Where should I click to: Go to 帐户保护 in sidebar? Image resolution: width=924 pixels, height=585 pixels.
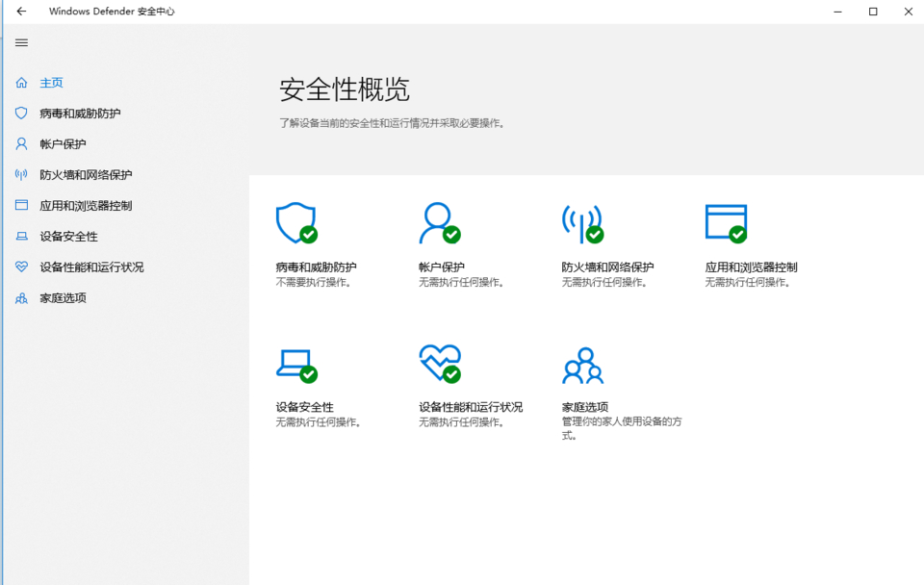[64, 143]
